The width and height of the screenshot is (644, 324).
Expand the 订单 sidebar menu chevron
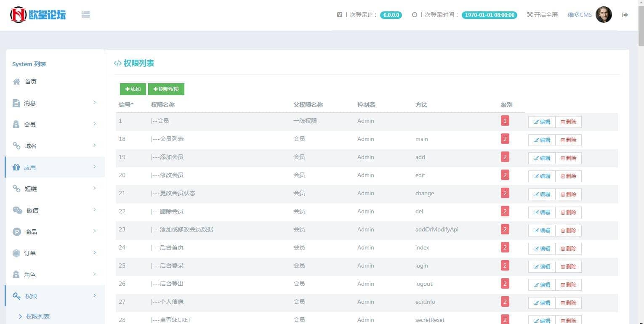pos(94,252)
